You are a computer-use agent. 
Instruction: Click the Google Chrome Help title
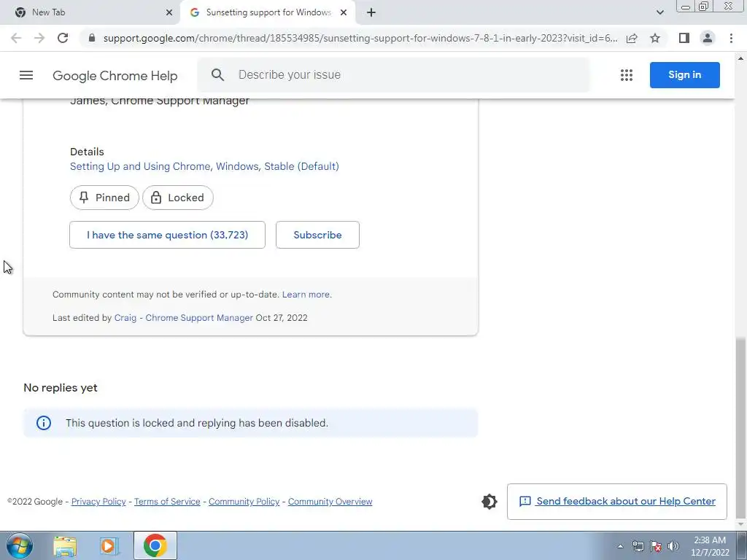(115, 76)
